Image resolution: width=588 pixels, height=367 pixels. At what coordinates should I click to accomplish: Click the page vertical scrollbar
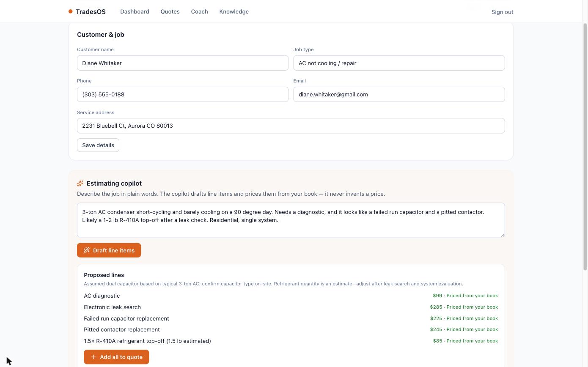point(585,147)
